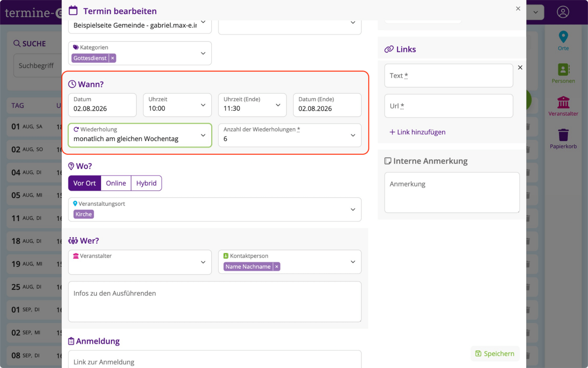Select the 01 SEP, DI row
Viewport: 588px width, 368px height.
[34, 310]
